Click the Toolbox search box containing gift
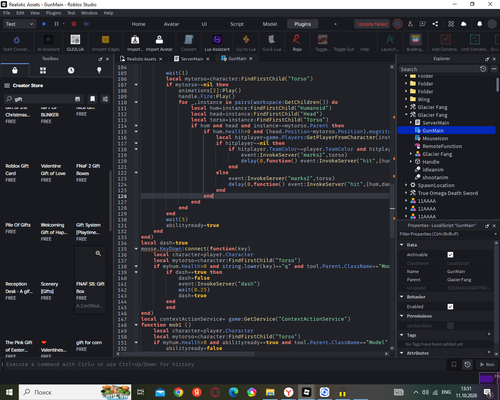Image resolution: width=500 pixels, height=400 pixels. 43,99
